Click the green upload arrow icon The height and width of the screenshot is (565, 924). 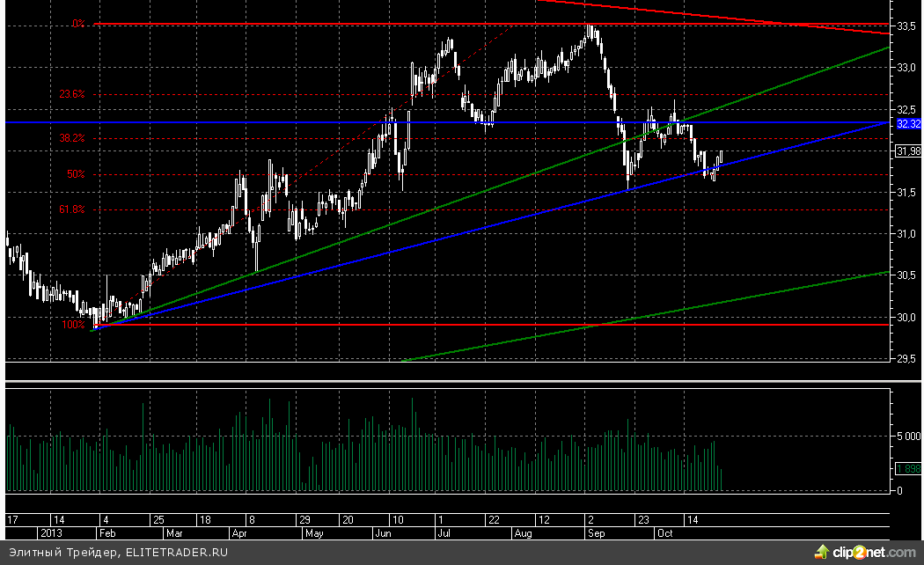(822, 552)
